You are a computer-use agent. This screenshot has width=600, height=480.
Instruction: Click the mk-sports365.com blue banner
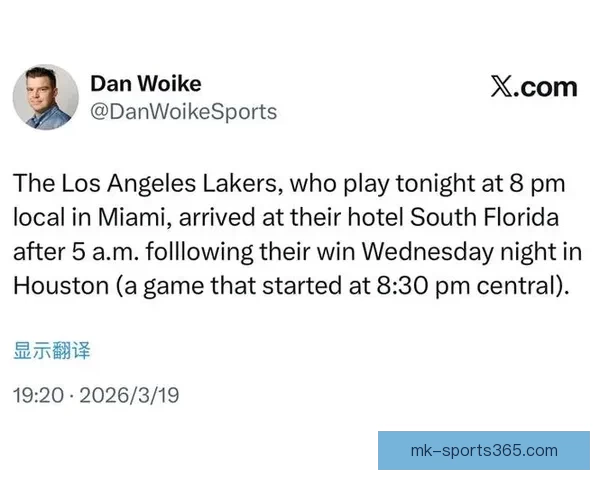tap(484, 450)
